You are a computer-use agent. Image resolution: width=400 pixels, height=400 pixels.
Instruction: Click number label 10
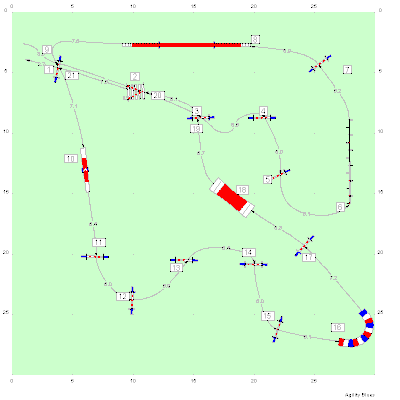pyautogui.click(x=71, y=159)
